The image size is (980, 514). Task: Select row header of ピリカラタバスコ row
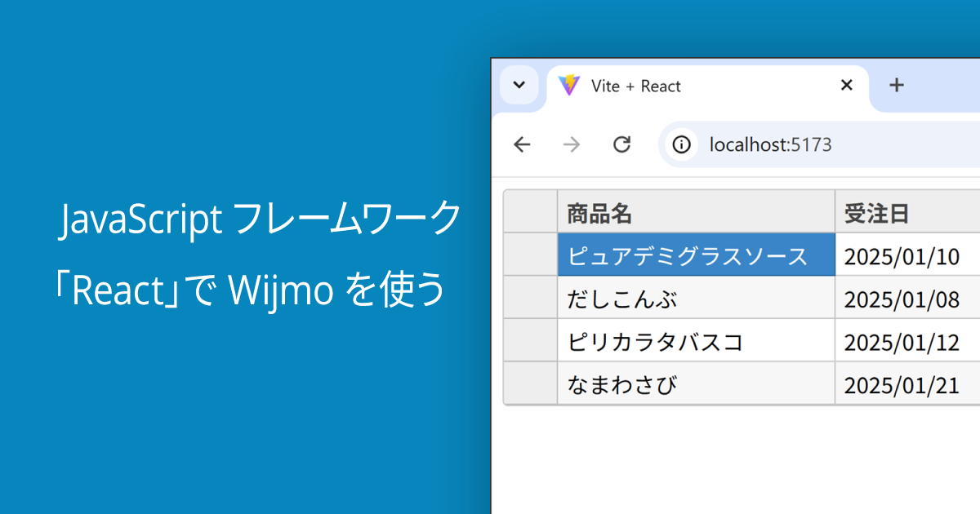531,340
